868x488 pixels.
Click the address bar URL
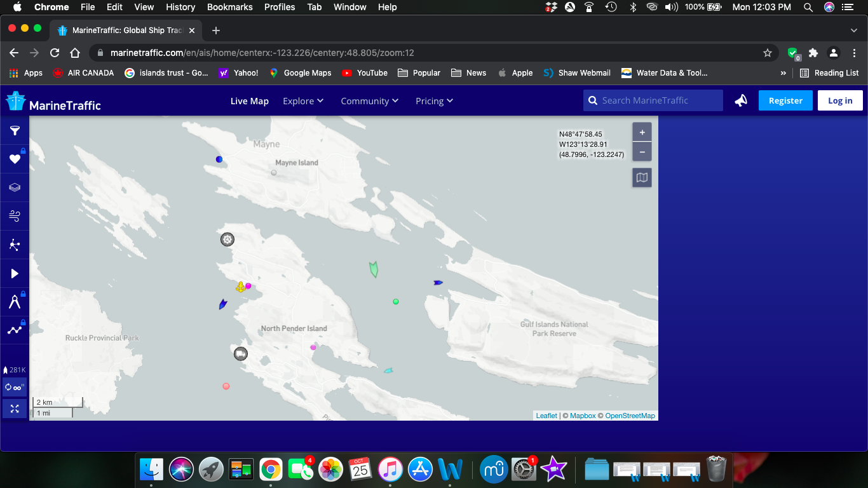pos(262,53)
